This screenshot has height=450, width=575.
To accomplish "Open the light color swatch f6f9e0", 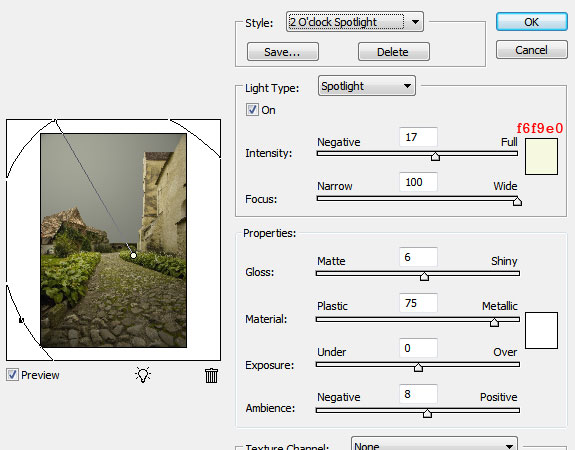I will coord(541,156).
